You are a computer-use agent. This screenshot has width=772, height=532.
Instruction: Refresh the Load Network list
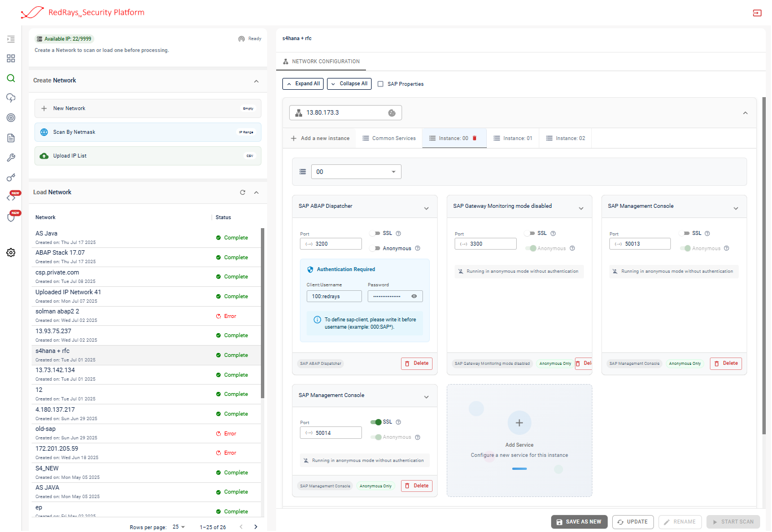click(x=243, y=193)
